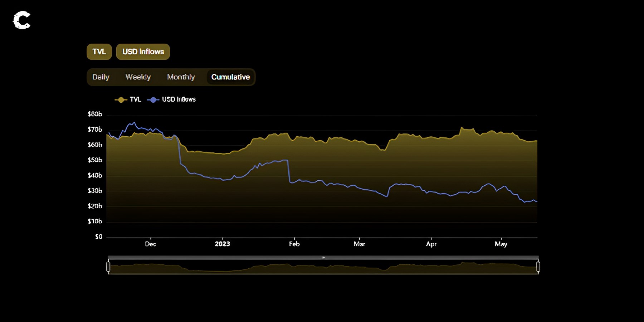644x322 pixels.
Task: Click the gray bar above the range selector
Action: [x=323, y=257]
